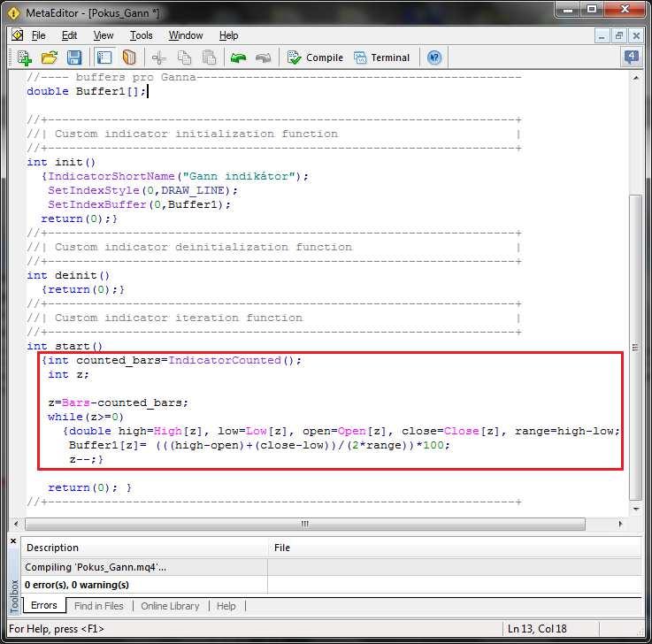Select the "0 error(s), 0 warning(s)" row

point(332,585)
